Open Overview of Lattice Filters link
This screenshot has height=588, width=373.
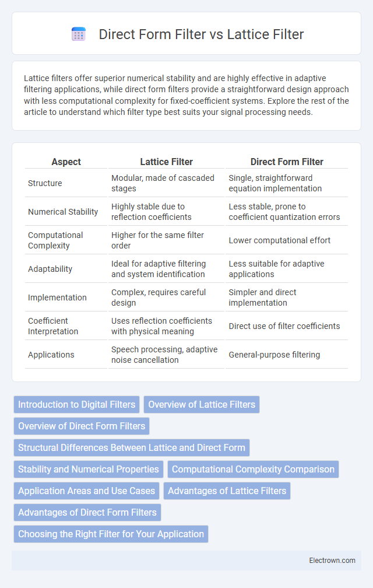point(202,405)
